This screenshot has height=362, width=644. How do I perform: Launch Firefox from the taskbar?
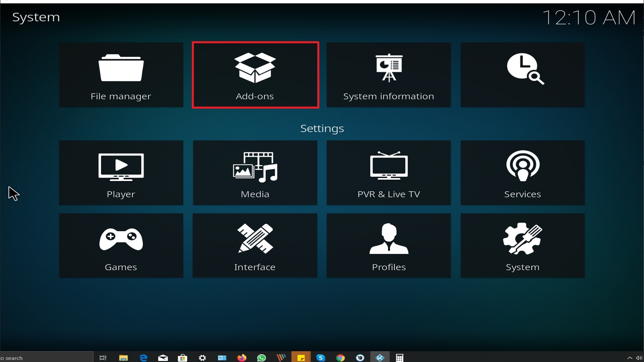coord(241,358)
